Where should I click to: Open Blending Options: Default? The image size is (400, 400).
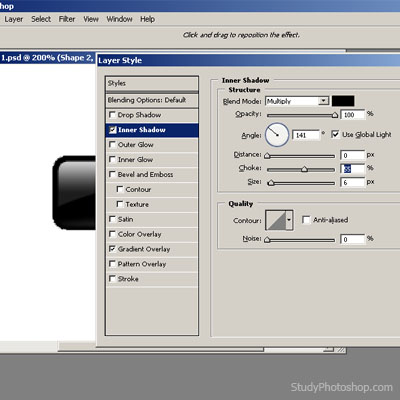[152, 100]
